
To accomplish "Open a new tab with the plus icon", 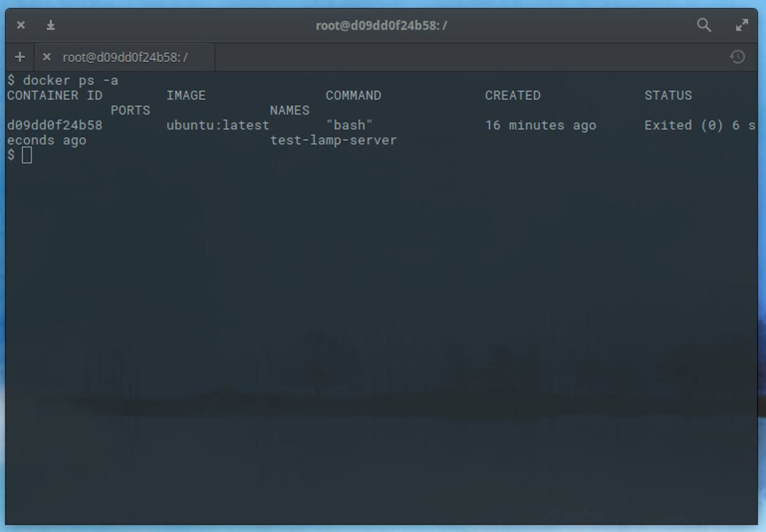I will coord(20,56).
